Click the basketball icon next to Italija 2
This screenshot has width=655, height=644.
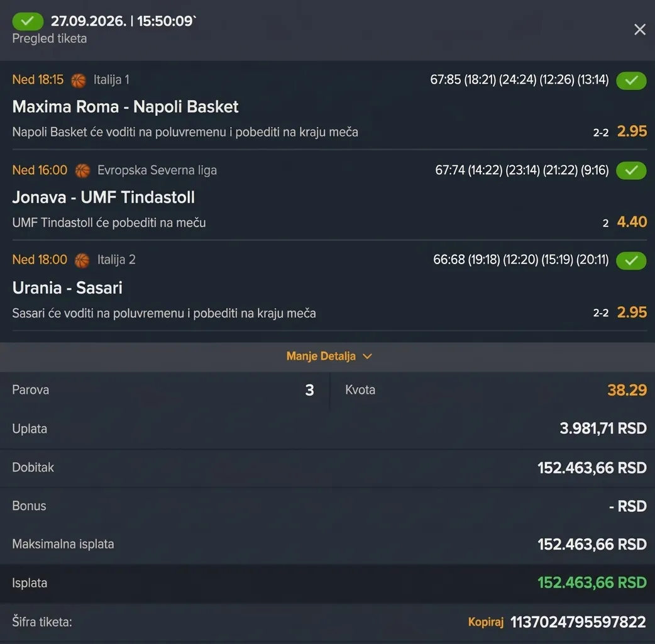pos(82,260)
